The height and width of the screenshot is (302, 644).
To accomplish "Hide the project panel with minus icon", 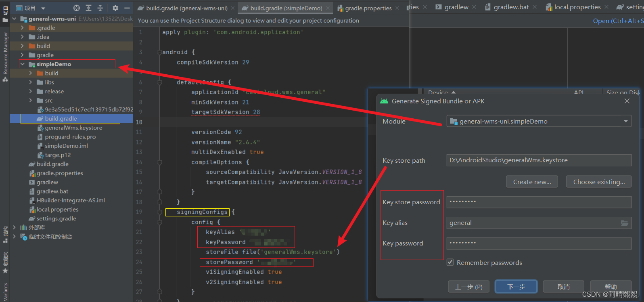I will [127, 8].
